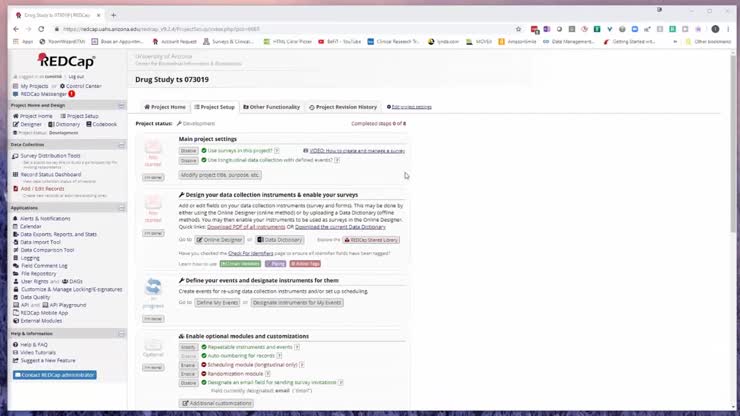The image size is (740, 416).
Task: Open REDCap Shared Library
Action: point(371,240)
